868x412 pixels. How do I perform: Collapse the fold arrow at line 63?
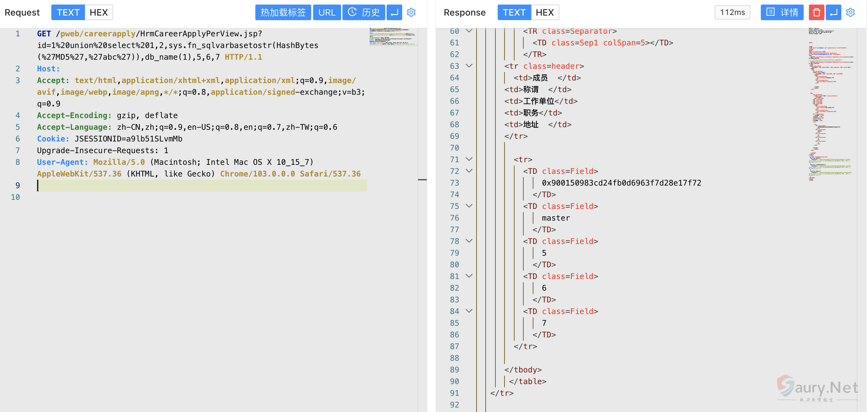tap(469, 66)
